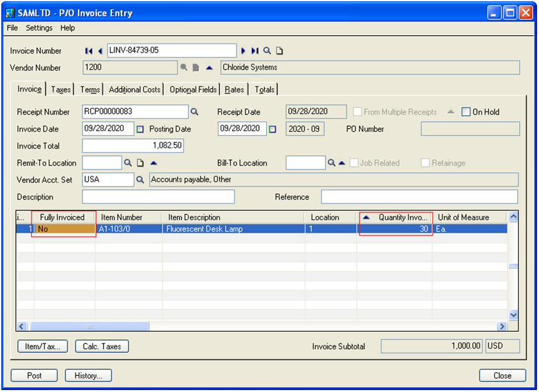Expand Bill-To Location zoom arrow
539x392 pixels.
tap(341, 163)
